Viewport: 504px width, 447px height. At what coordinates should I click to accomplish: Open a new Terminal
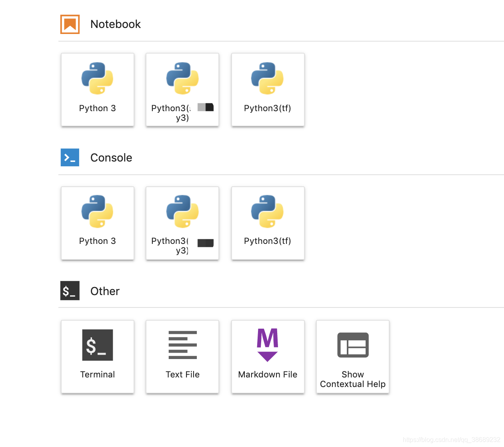[98, 357]
